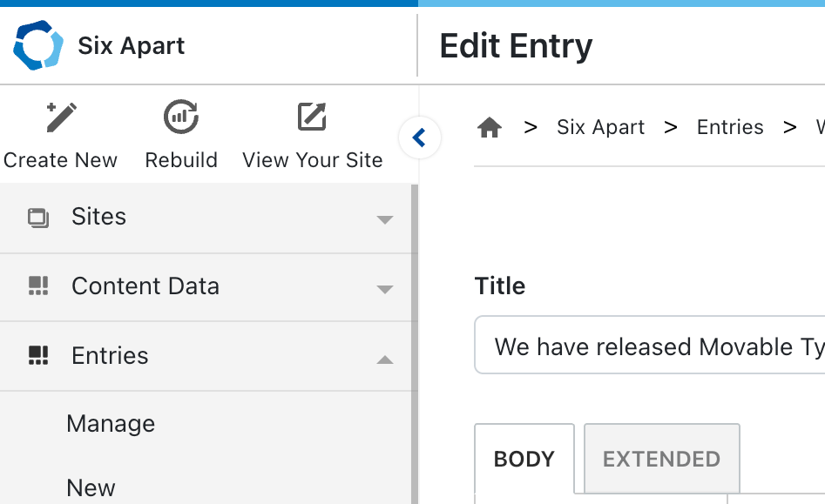Collapse the Entries menu arrow
Image resolution: width=825 pixels, height=504 pixels.
[385, 359]
